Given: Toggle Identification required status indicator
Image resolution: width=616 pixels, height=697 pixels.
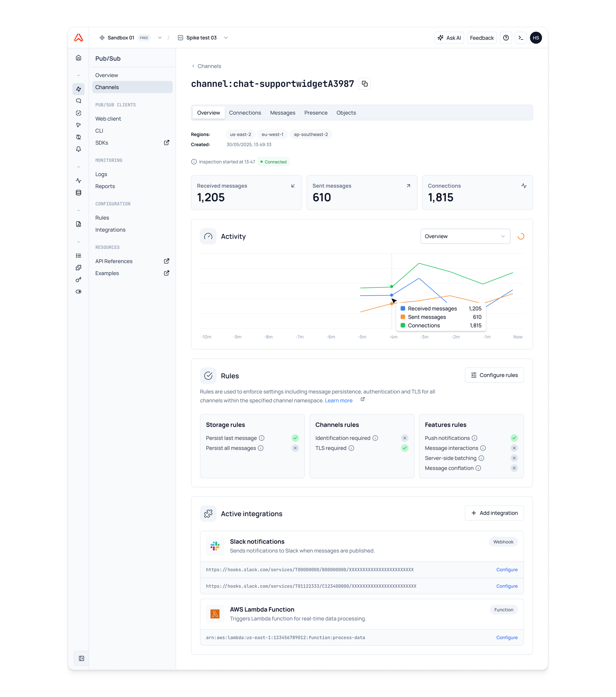Looking at the screenshot, I should (404, 438).
